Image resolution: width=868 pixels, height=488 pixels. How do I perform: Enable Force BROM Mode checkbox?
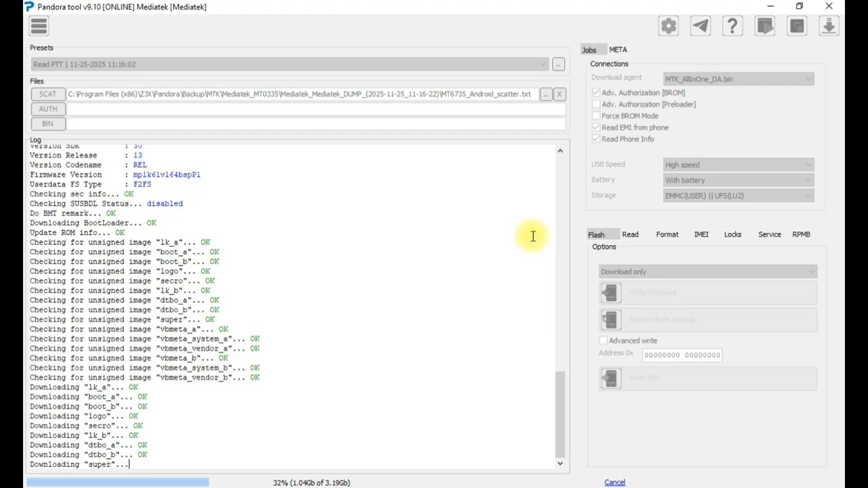pyautogui.click(x=596, y=116)
